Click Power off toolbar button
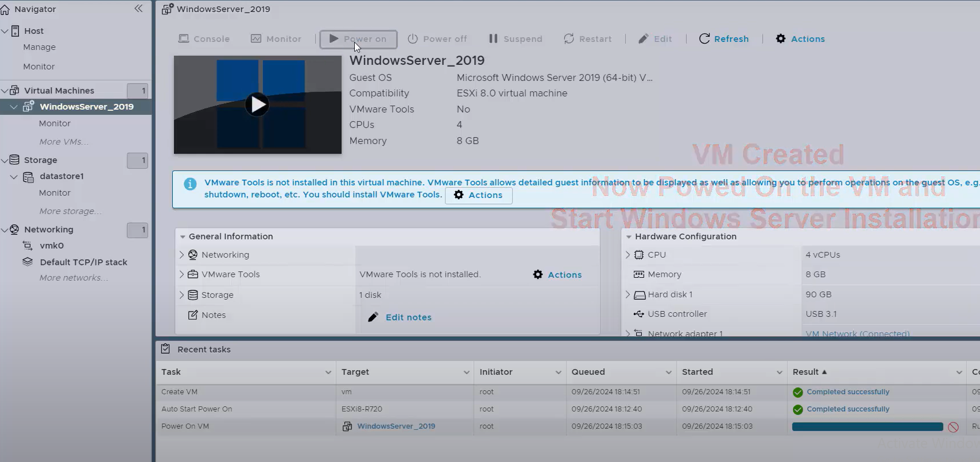 [437, 39]
